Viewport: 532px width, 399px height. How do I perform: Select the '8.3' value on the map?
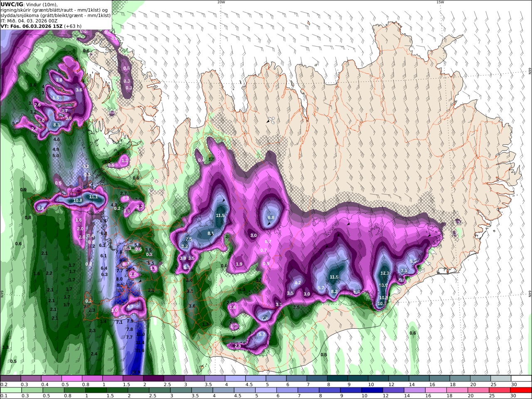pos(57,125)
